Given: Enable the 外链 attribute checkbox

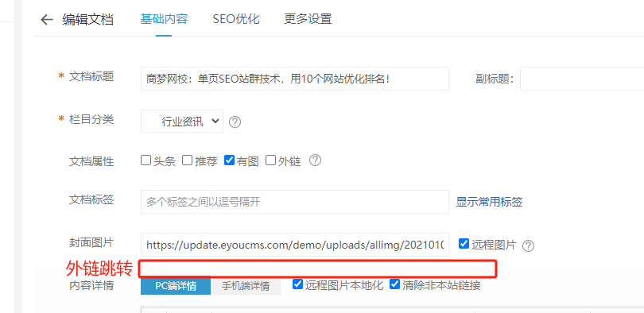Looking at the screenshot, I should click(270, 160).
